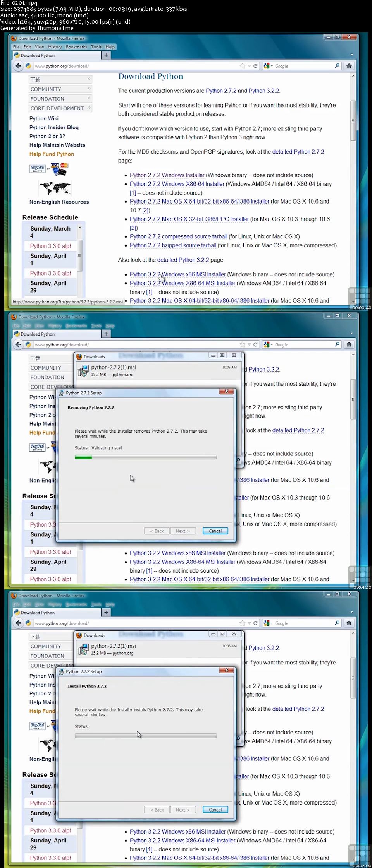Open History menu in dialog-free Firefox window

point(55,47)
